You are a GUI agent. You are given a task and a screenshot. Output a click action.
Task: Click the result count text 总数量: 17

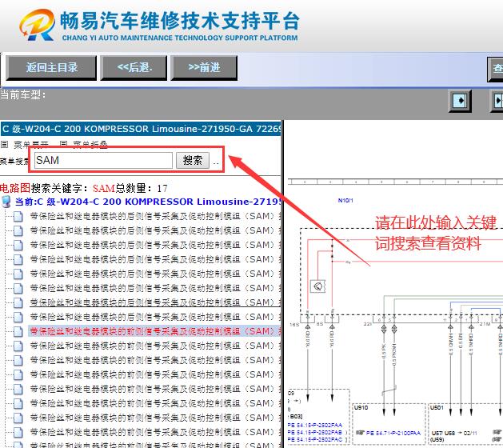(142, 188)
